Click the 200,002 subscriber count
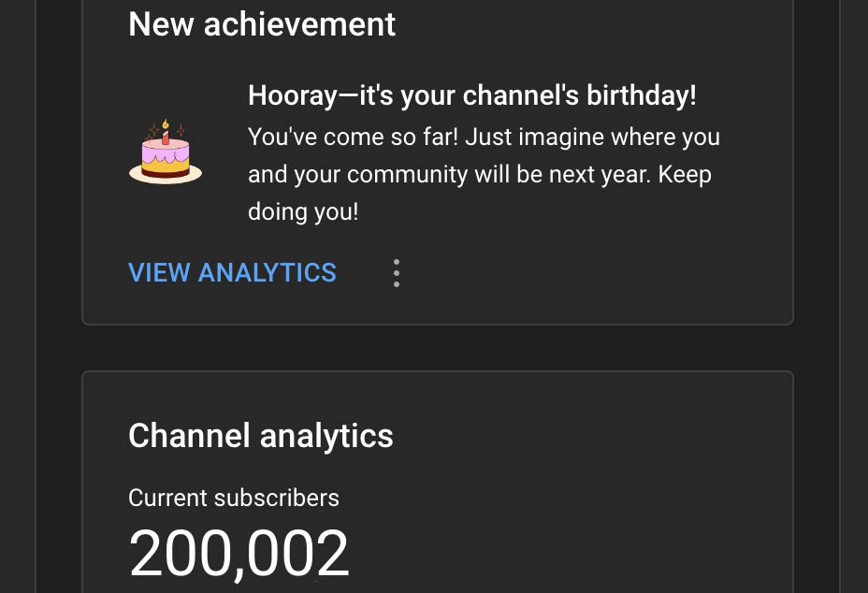Image resolution: width=868 pixels, height=593 pixels. tap(239, 553)
